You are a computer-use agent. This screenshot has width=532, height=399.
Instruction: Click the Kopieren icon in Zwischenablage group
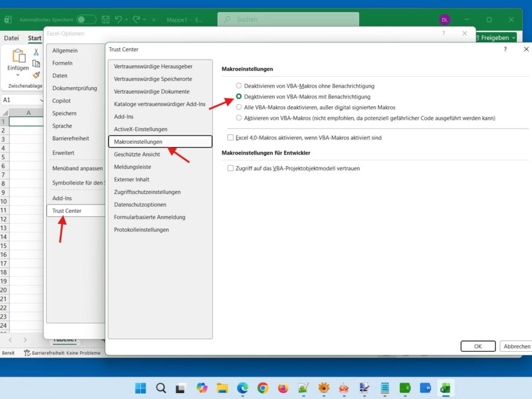click(x=36, y=63)
